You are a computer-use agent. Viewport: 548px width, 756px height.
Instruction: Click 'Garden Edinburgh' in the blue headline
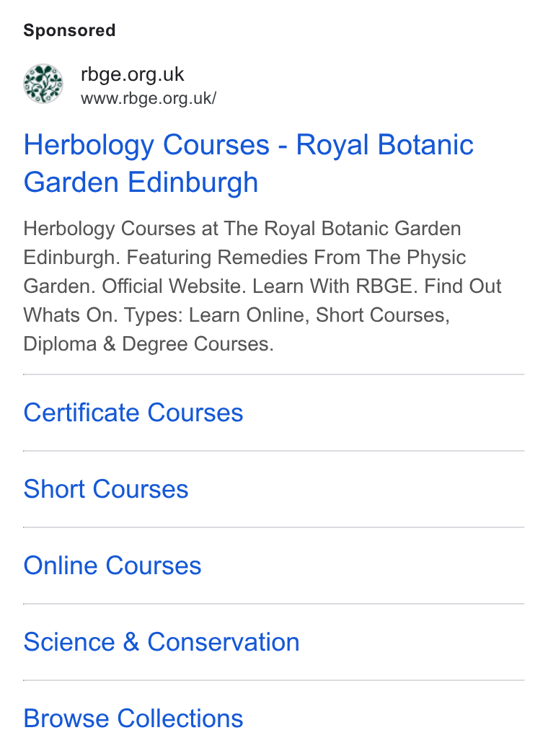click(x=141, y=183)
